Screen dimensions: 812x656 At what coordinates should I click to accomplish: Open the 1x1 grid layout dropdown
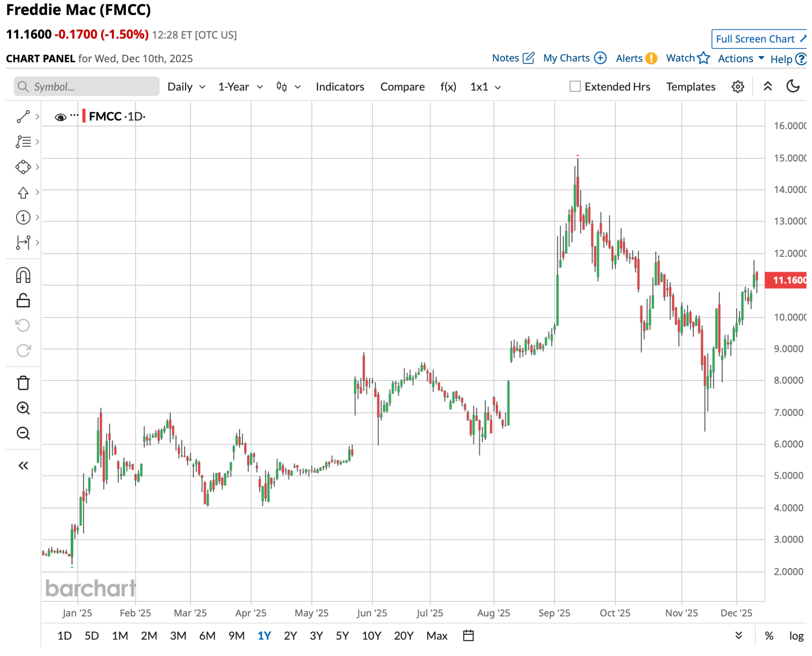coord(485,87)
